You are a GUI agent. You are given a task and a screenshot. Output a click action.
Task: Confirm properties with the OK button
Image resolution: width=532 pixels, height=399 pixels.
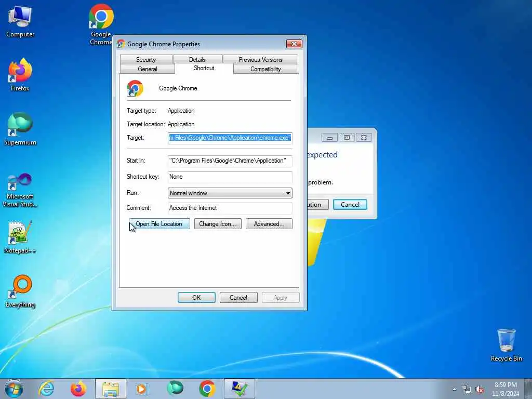[196, 298]
